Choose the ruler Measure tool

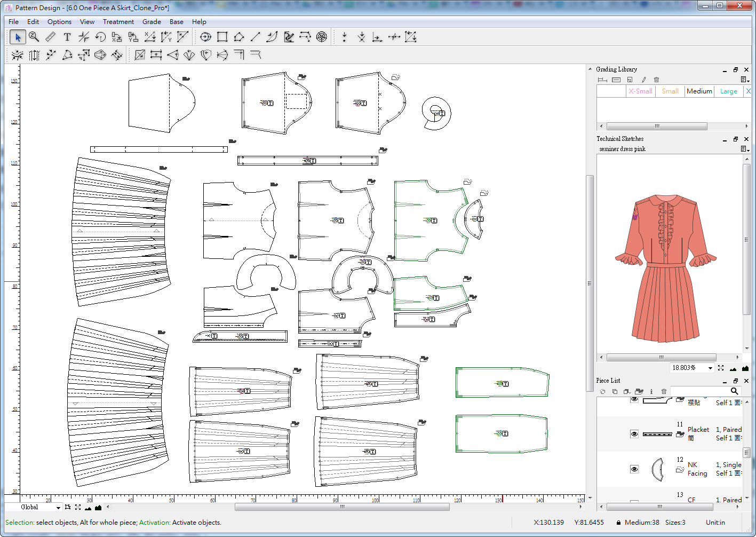(51, 37)
